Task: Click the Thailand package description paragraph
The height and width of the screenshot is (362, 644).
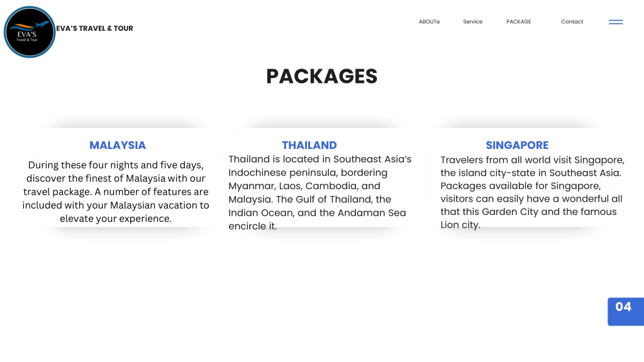Action: [x=320, y=192]
